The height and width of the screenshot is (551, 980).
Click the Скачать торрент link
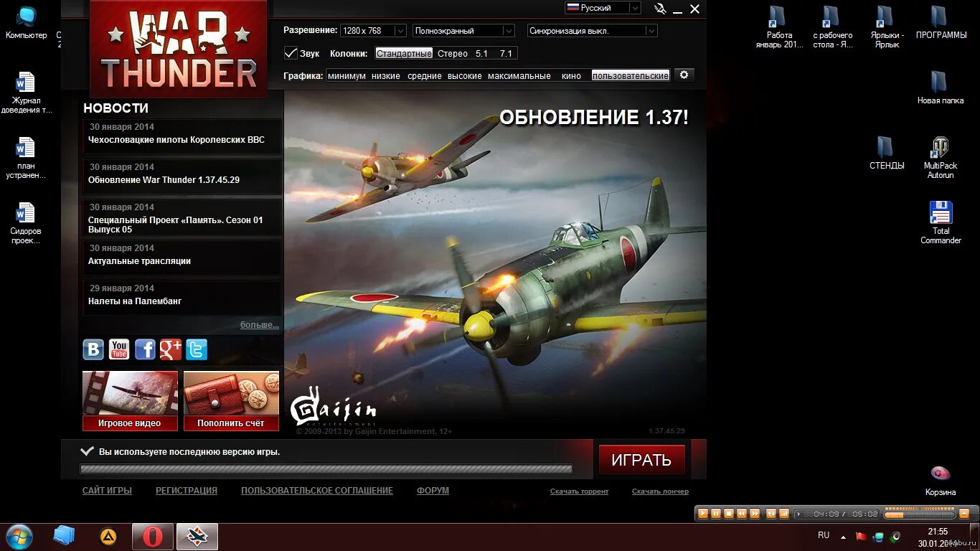click(x=579, y=491)
